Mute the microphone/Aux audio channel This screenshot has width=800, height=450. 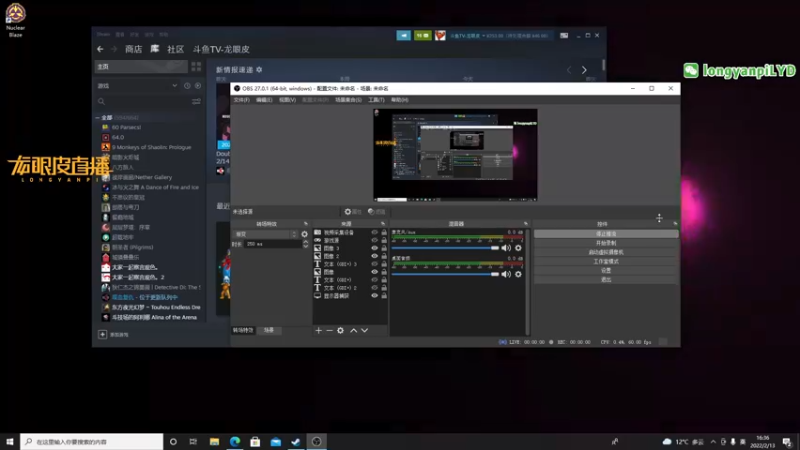tap(506, 248)
